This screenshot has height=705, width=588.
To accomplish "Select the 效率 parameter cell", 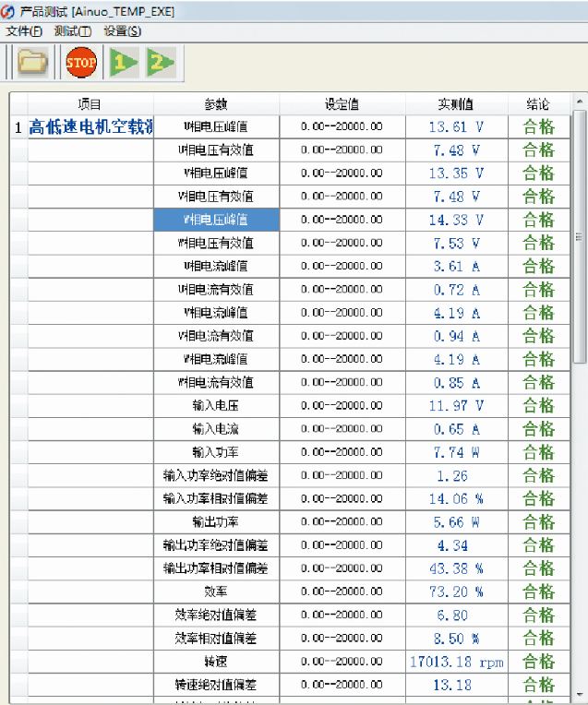I will 216,591.
